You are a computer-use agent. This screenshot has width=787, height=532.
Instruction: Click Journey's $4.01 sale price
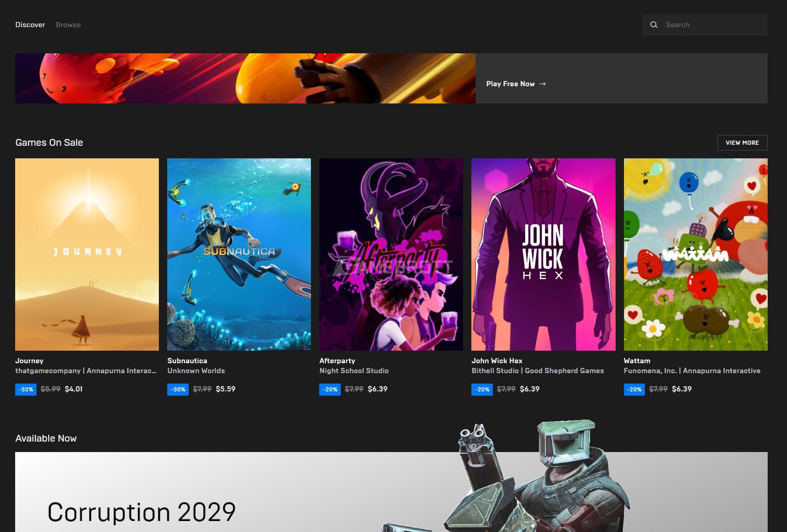pyautogui.click(x=74, y=389)
